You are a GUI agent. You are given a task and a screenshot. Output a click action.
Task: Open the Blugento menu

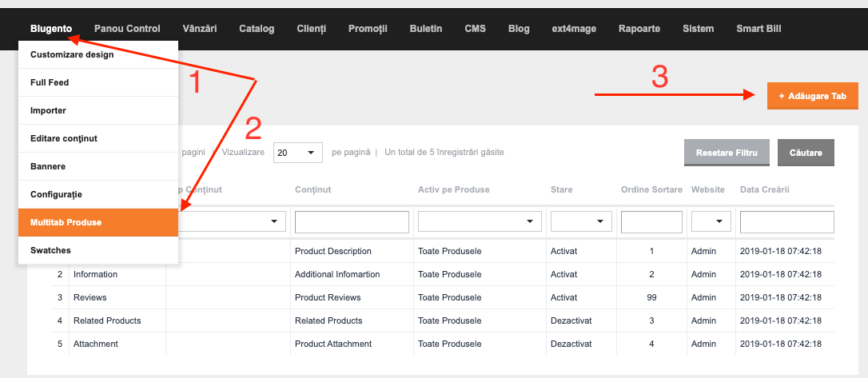51,29
